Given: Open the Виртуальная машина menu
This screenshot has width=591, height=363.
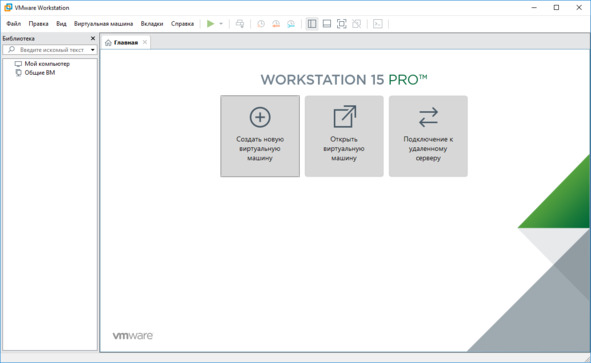Looking at the screenshot, I should coord(103,24).
